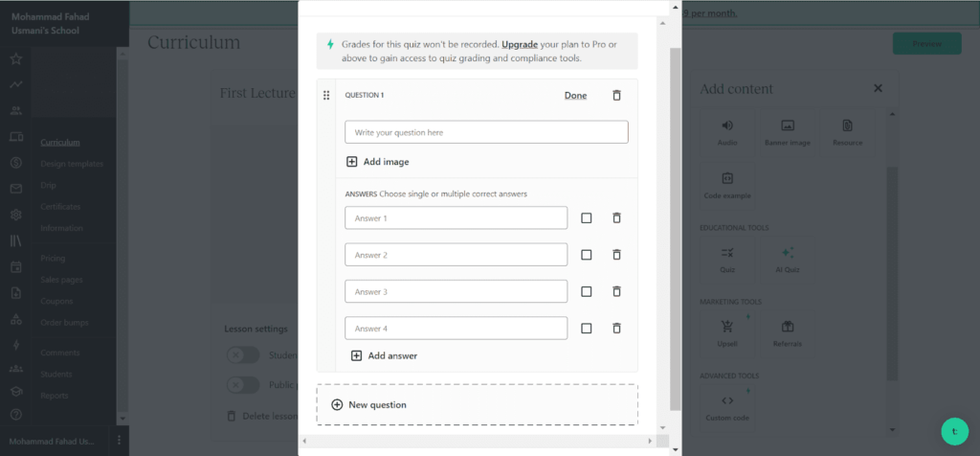980x456 pixels.
Task: Click the Add answer plus icon
Action: click(356, 355)
